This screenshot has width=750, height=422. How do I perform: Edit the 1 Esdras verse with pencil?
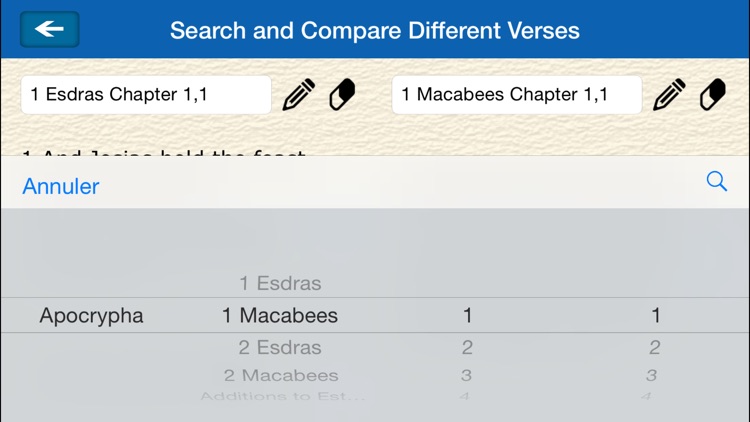pyautogui.click(x=299, y=95)
